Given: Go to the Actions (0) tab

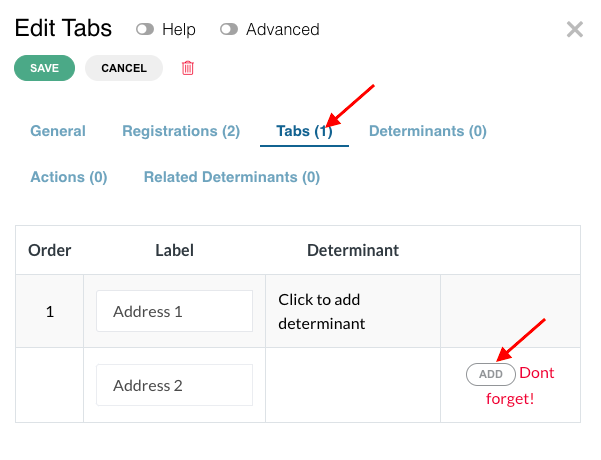Looking at the screenshot, I should [69, 177].
